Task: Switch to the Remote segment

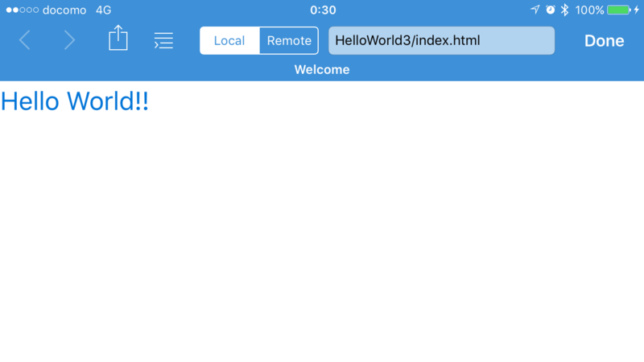Action: (289, 41)
